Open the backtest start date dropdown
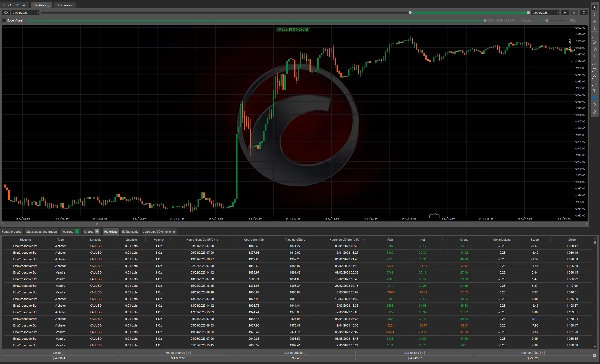The image size is (600, 364). (25, 13)
